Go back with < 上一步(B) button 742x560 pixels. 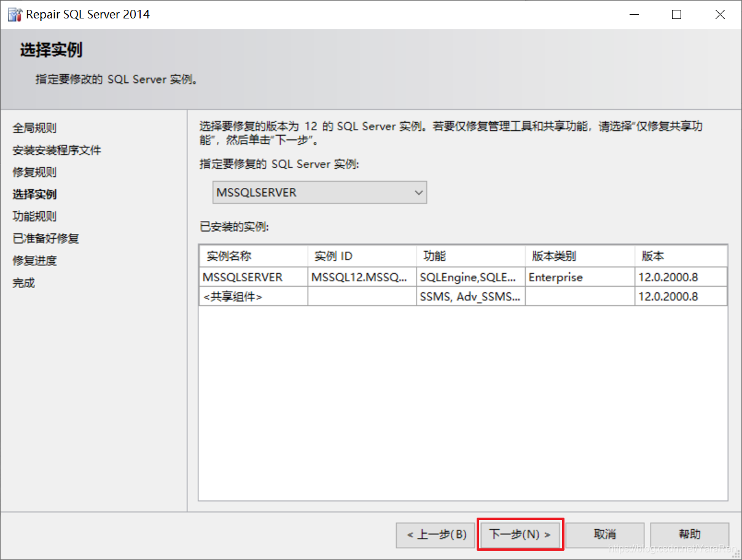coord(436,534)
